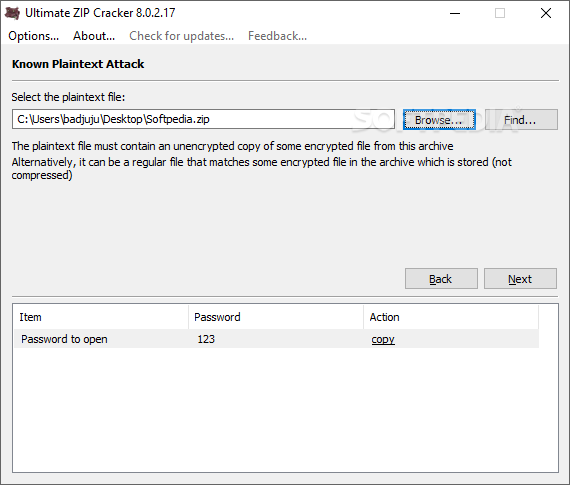Viewport: 570px width, 485px height.
Task: Click the Select the plaintext file label
Action: (x=68, y=97)
